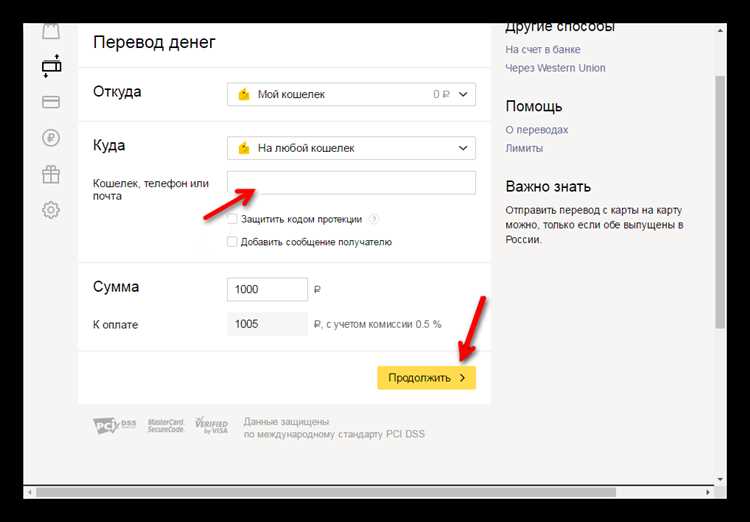750x522 pixels.
Task: Follow the 'Через Western Union' link
Action: point(555,68)
